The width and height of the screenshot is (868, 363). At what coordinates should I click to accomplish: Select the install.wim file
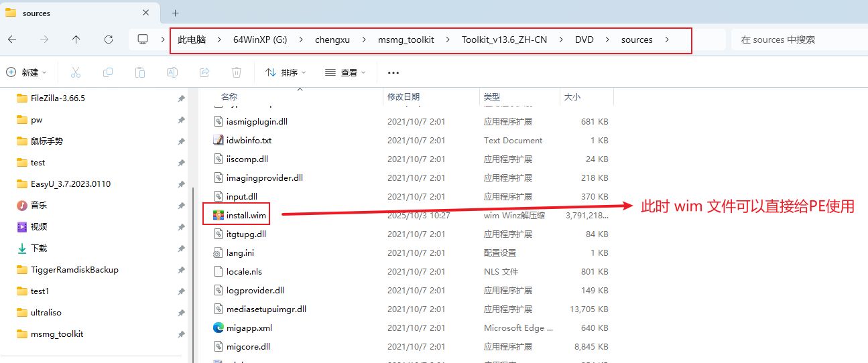246,216
